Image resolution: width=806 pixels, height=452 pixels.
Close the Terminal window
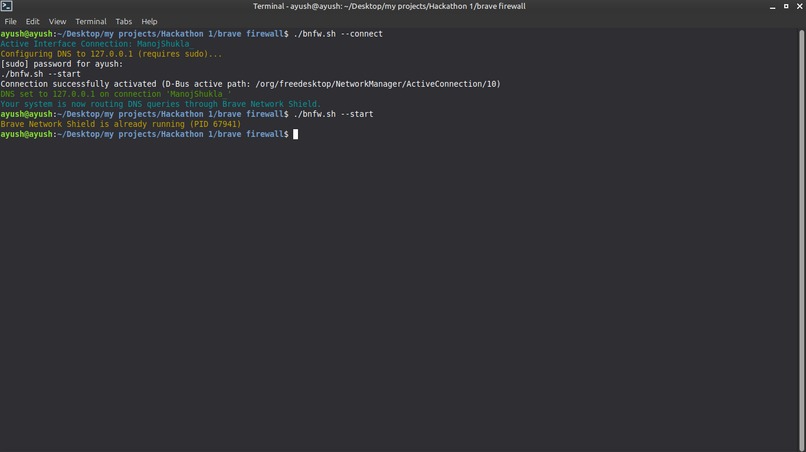(x=799, y=6)
